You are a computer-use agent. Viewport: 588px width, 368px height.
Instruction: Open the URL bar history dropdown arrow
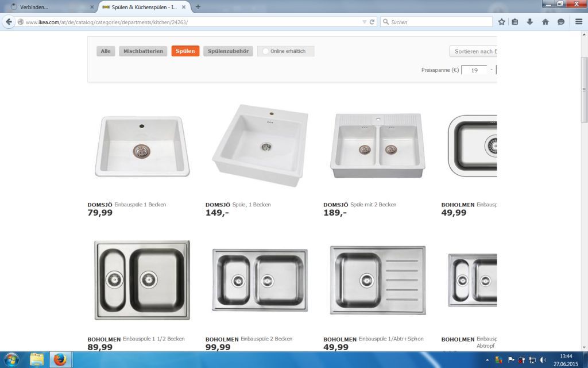click(364, 22)
